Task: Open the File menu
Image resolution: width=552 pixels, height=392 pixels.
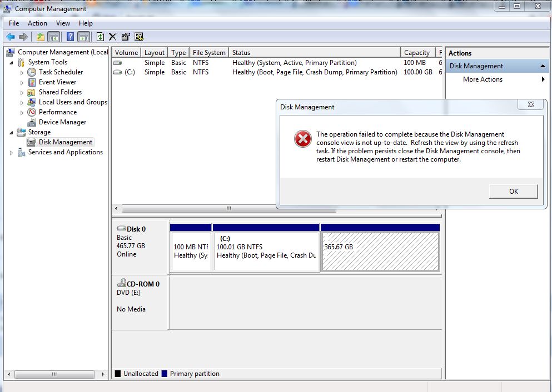Action: point(14,23)
